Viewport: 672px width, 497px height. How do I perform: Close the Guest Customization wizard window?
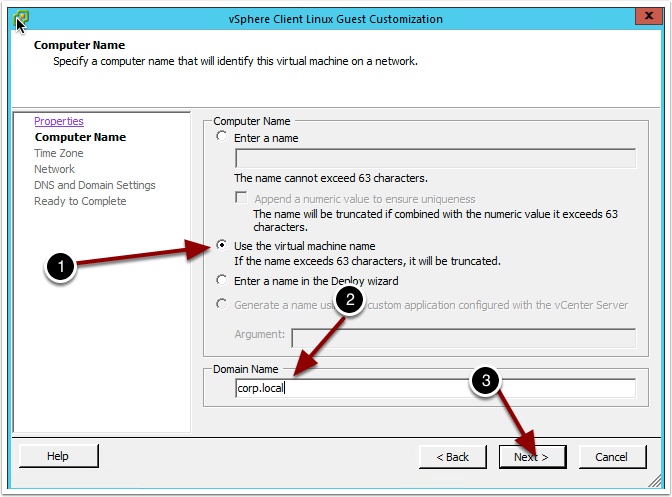pyautogui.click(x=649, y=16)
